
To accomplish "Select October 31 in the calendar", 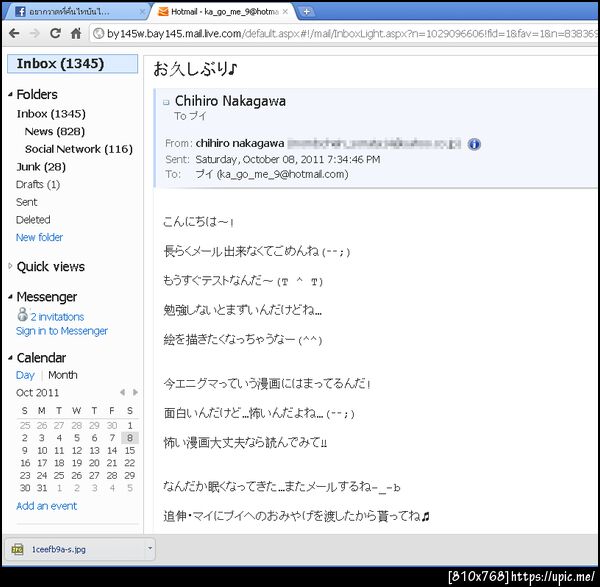I will click(42, 488).
